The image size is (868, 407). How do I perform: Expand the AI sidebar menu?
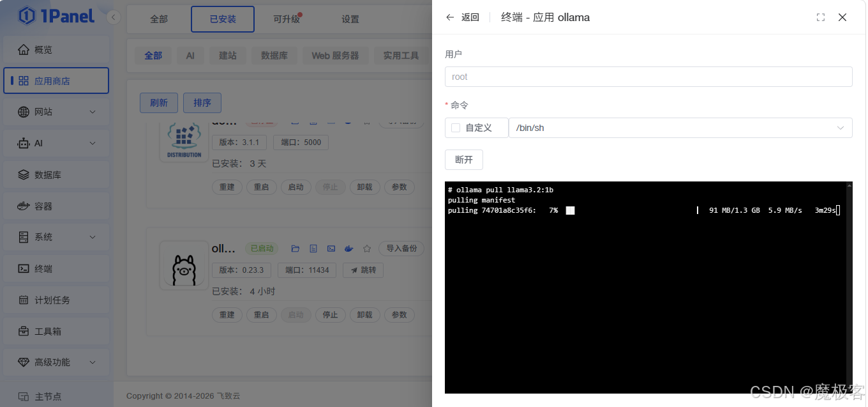(56, 143)
